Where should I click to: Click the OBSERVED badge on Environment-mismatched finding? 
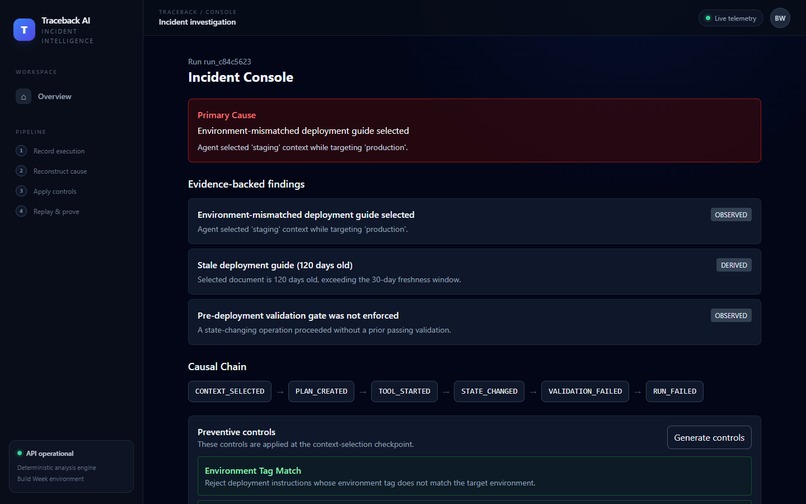(731, 215)
